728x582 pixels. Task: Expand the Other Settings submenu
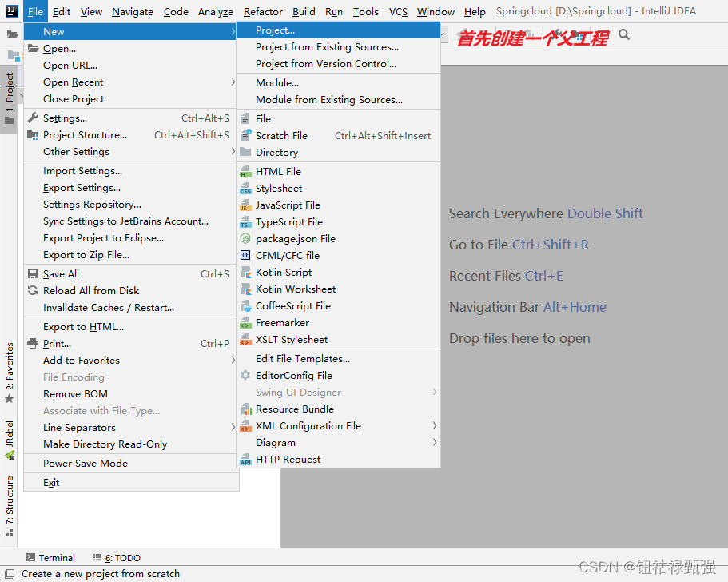130,151
